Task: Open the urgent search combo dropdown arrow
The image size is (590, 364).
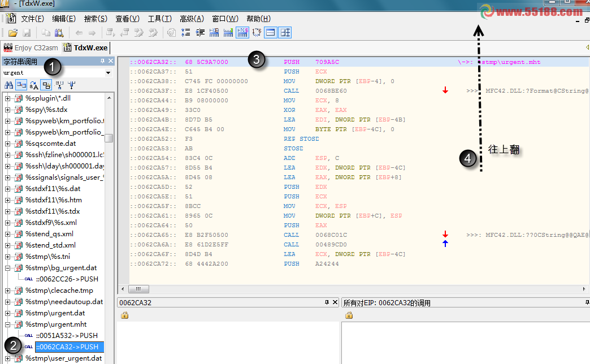Action: (108, 73)
